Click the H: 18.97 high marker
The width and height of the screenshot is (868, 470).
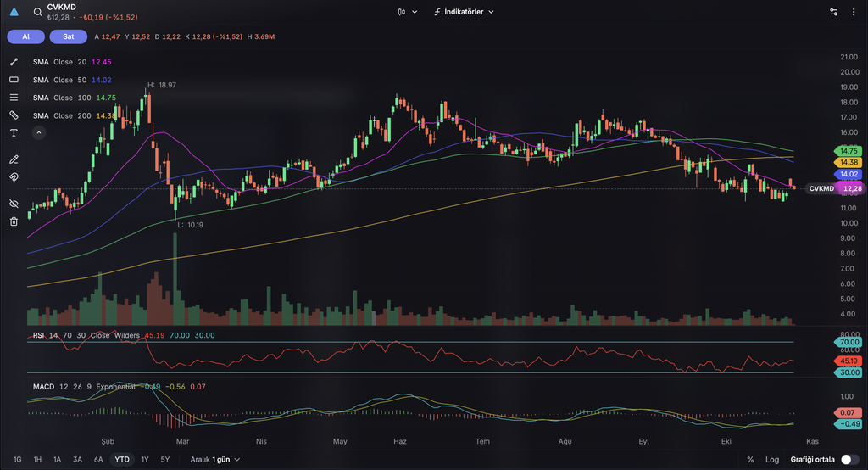tap(162, 86)
